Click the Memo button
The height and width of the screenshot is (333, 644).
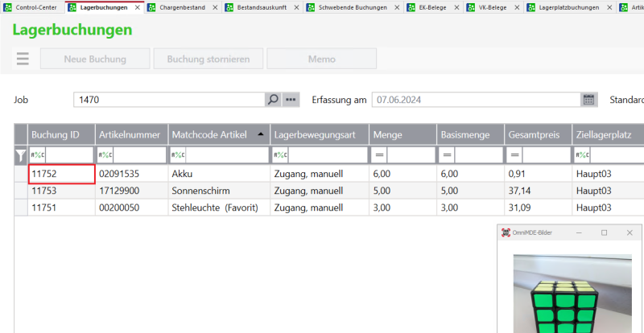click(x=321, y=59)
